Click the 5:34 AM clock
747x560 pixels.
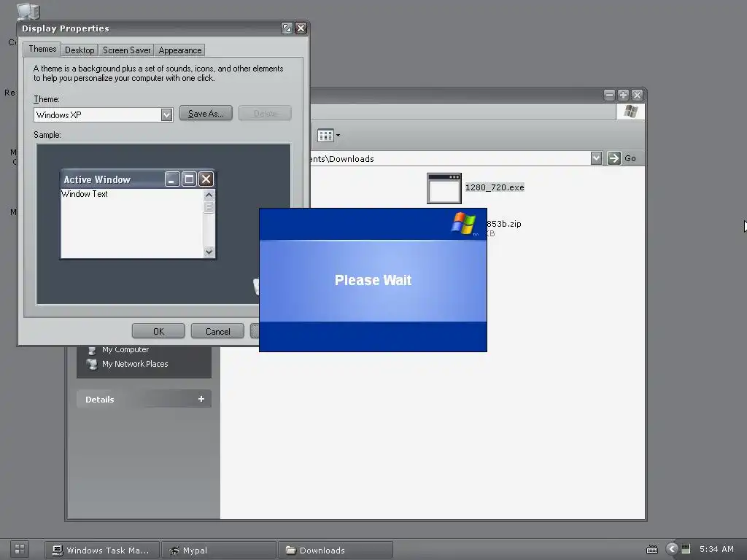pyautogui.click(x=716, y=549)
